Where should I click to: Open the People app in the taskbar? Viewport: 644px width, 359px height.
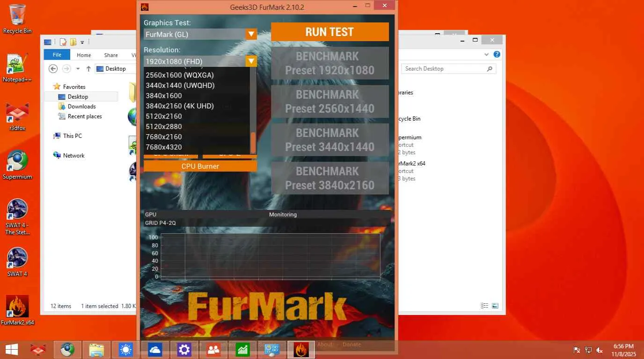coord(213,350)
